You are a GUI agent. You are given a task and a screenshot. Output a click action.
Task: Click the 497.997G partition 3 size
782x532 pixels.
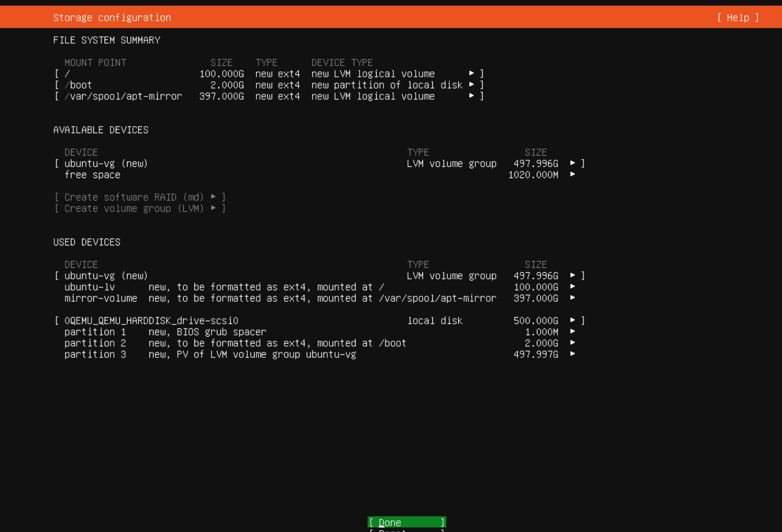point(536,354)
